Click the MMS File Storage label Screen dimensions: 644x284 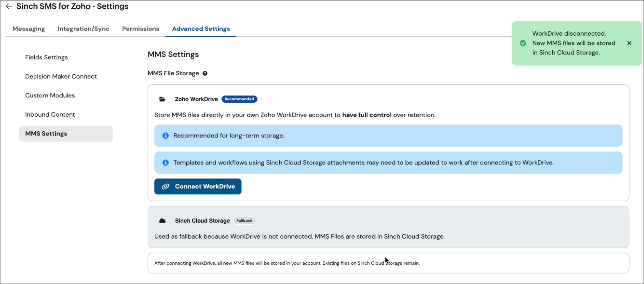point(173,73)
